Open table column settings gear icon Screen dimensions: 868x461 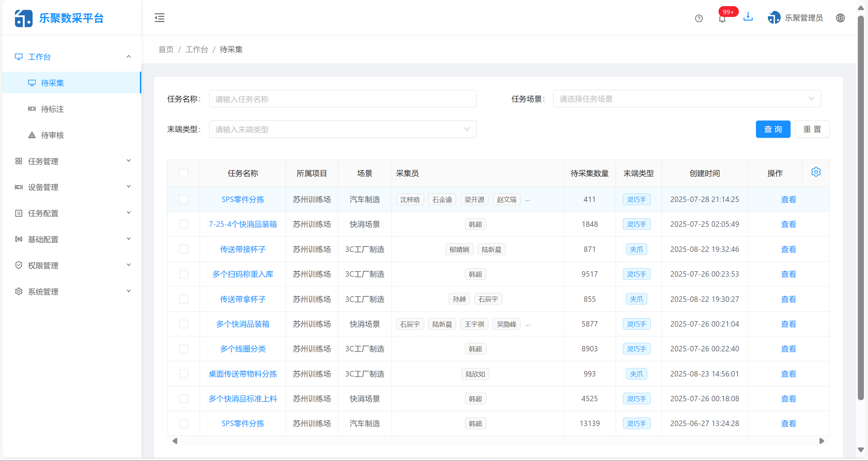point(816,172)
